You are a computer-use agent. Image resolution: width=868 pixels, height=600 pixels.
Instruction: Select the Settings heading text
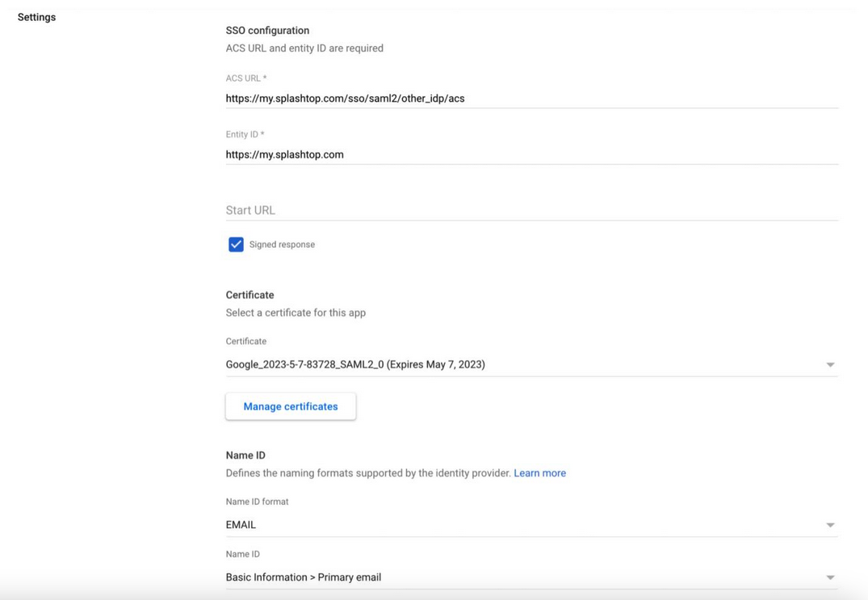tap(36, 17)
